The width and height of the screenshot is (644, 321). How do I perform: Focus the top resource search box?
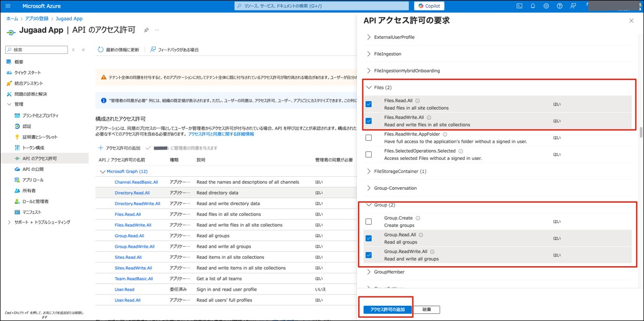[x=322, y=6]
